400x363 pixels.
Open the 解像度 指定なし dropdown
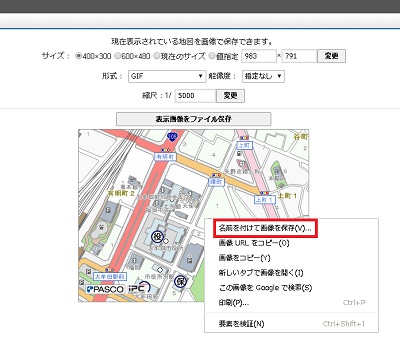click(263, 76)
